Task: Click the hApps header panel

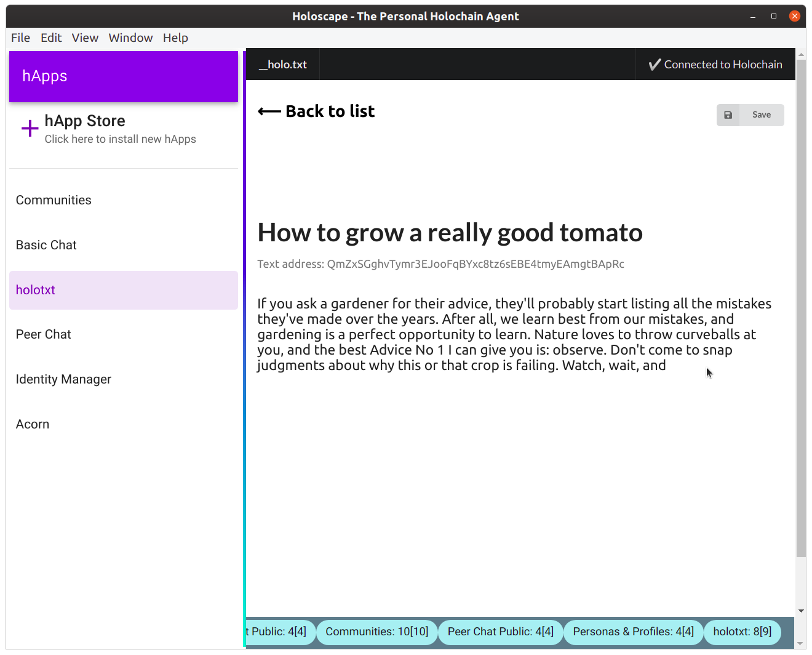Action: tap(124, 76)
